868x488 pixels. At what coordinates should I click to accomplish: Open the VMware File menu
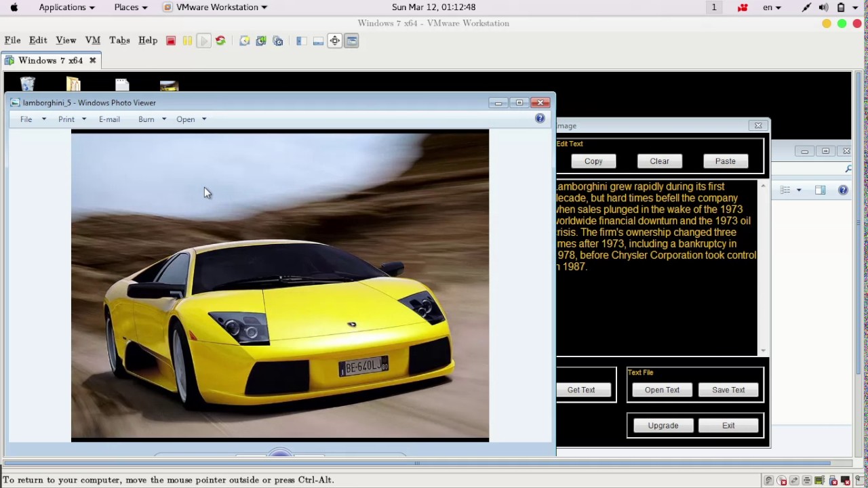click(x=12, y=41)
